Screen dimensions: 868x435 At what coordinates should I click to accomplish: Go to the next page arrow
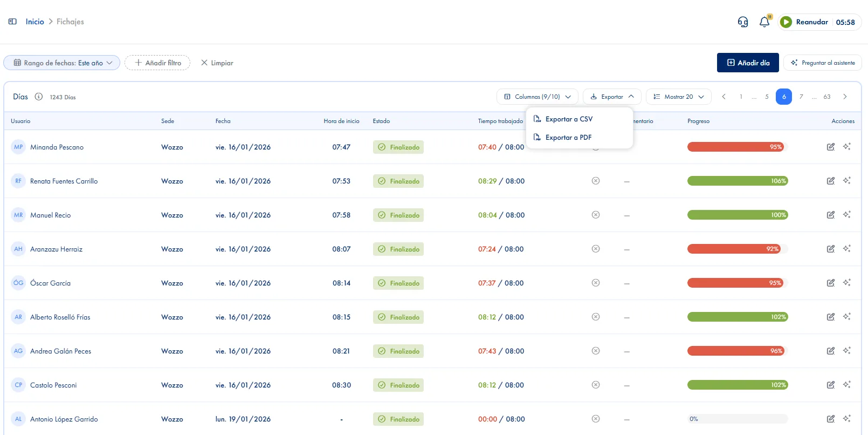tap(845, 97)
